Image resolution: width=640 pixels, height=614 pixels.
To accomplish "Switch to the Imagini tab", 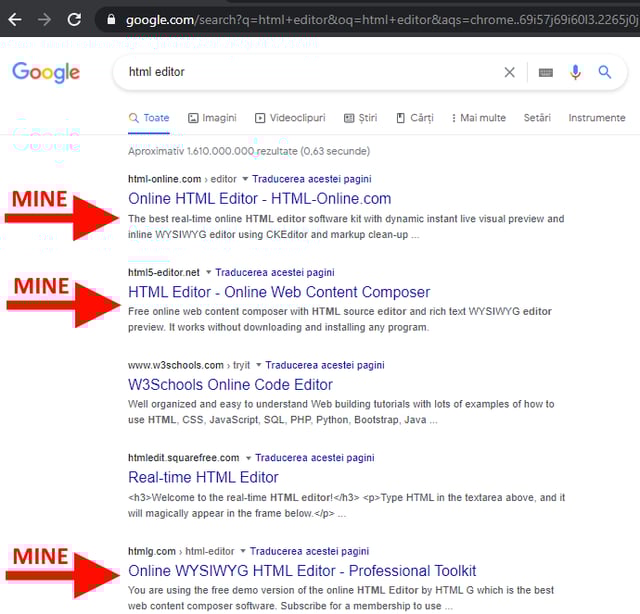I will click(x=212, y=118).
